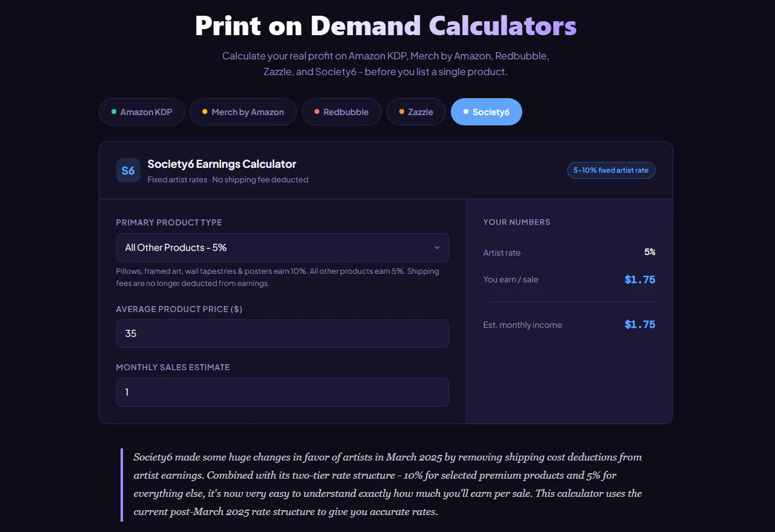
Task: Click the 'Fixed artist rates · No shipping fee deducted' subtitle
Action: [228, 179]
